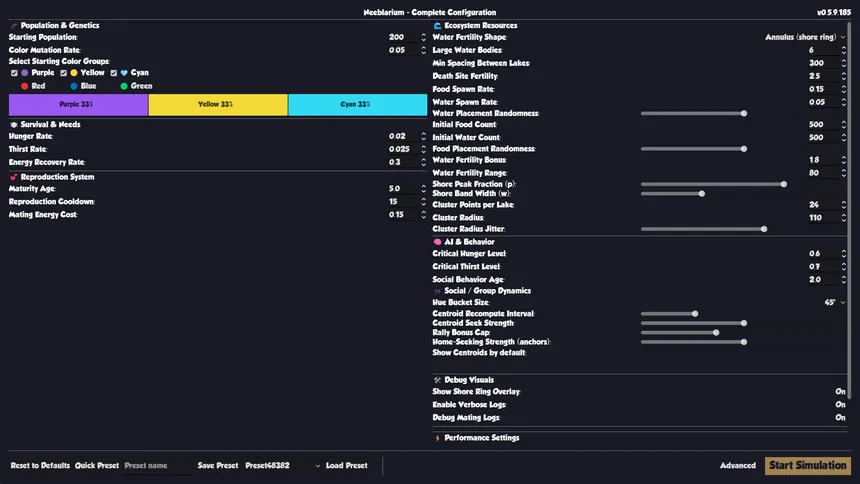Click the Debug Visuals tools icon
The height and width of the screenshot is (484, 860).
click(x=437, y=380)
